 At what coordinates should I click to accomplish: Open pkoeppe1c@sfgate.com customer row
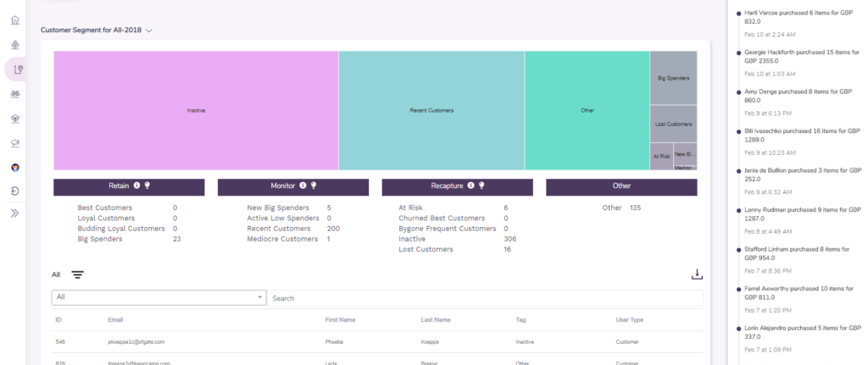136,342
